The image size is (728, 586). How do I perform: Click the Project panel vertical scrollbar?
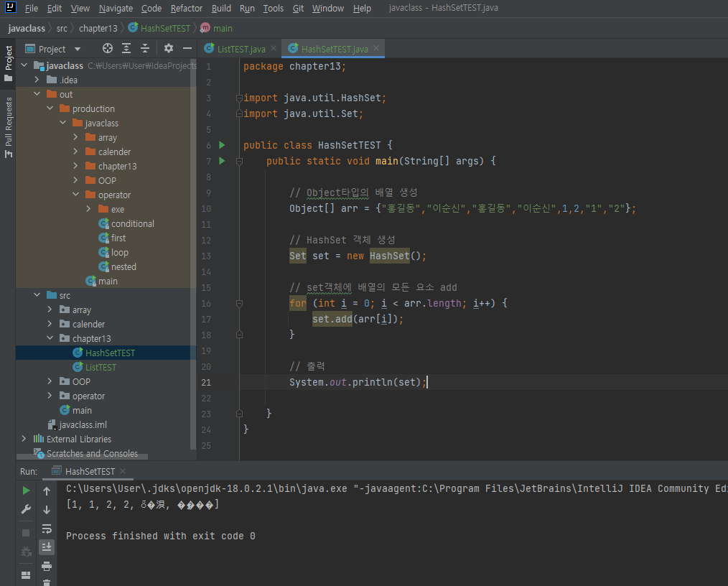(x=193, y=253)
